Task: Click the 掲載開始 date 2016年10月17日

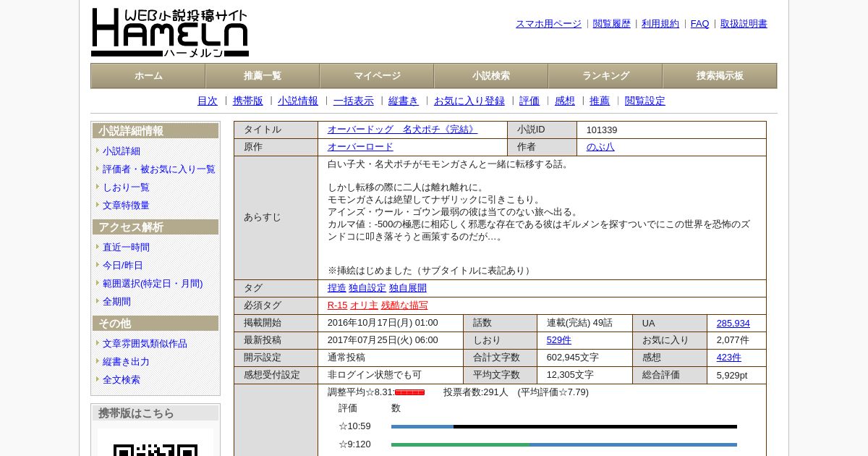Action: (x=383, y=323)
